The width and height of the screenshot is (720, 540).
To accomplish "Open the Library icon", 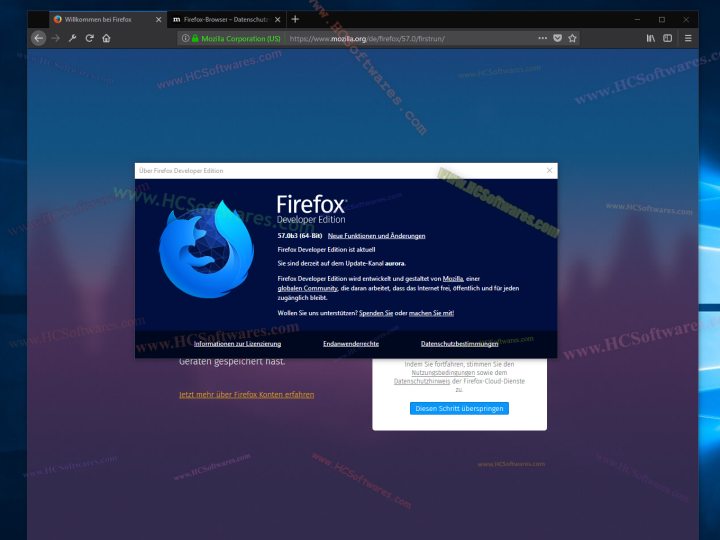I will click(x=651, y=38).
